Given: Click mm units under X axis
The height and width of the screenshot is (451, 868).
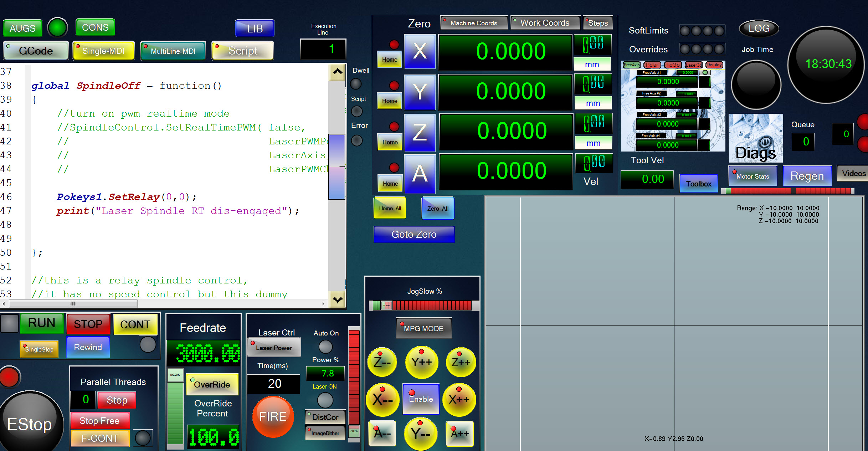Looking at the screenshot, I should pyautogui.click(x=592, y=65).
